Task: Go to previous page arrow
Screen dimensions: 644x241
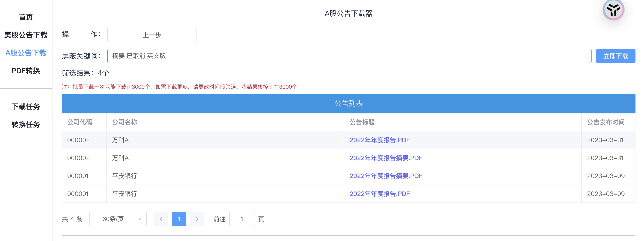Action: pyautogui.click(x=161, y=219)
